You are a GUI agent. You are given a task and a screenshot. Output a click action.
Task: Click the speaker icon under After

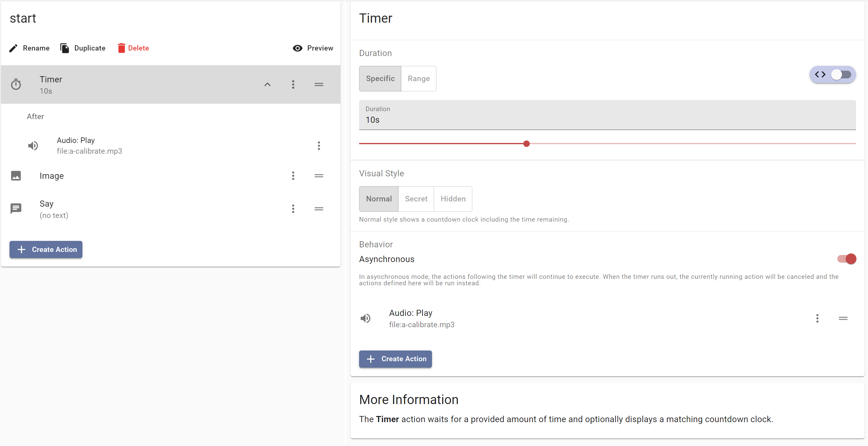coord(33,146)
